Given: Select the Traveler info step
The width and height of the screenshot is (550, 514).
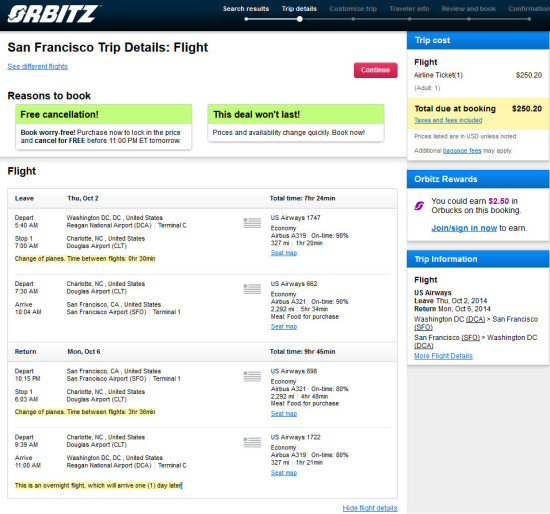Looking at the screenshot, I should 409,9.
